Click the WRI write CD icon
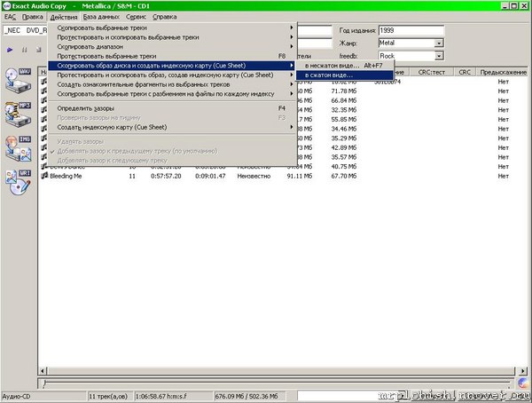 point(19,183)
